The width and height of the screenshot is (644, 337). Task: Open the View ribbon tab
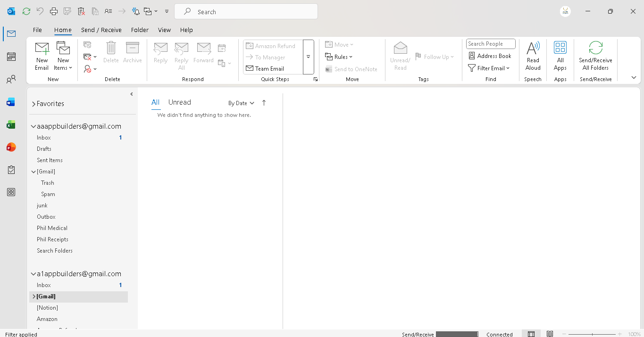click(164, 30)
